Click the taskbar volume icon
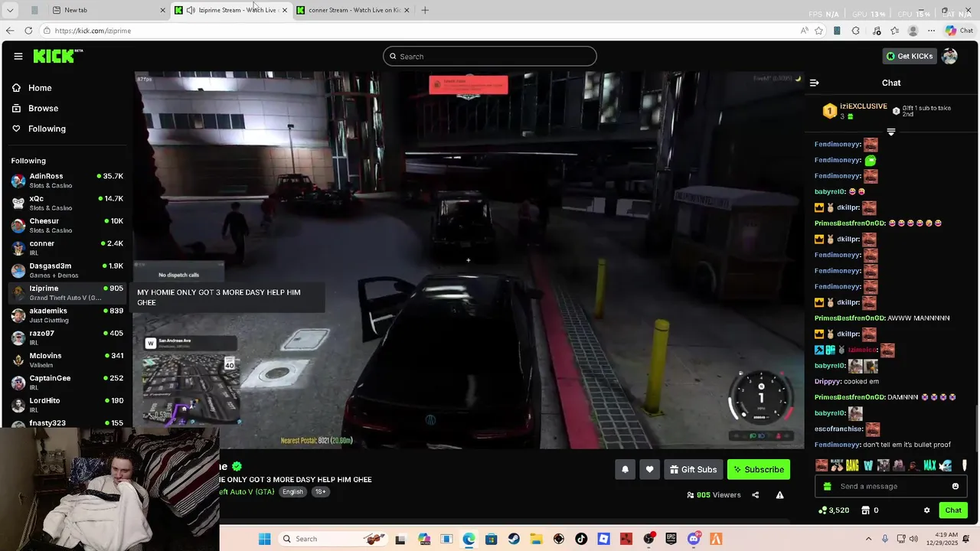The width and height of the screenshot is (980, 551). click(913, 539)
